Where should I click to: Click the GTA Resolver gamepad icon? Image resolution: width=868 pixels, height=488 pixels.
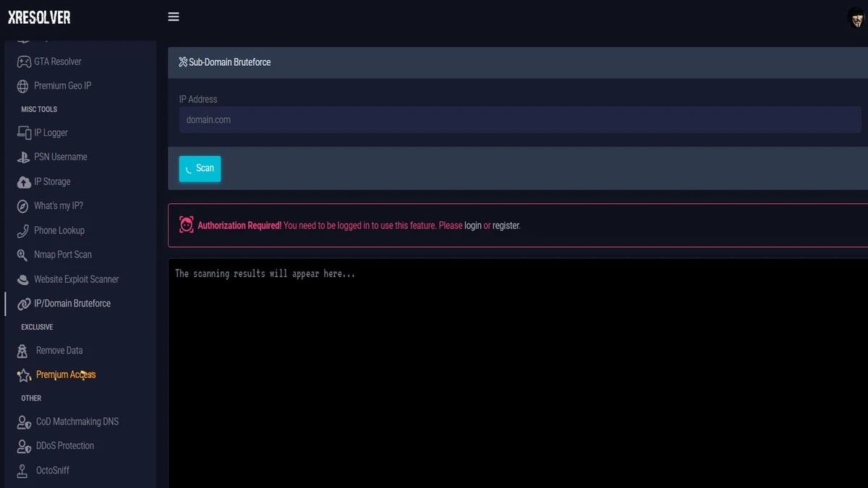pyautogui.click(x=23, y=62)
